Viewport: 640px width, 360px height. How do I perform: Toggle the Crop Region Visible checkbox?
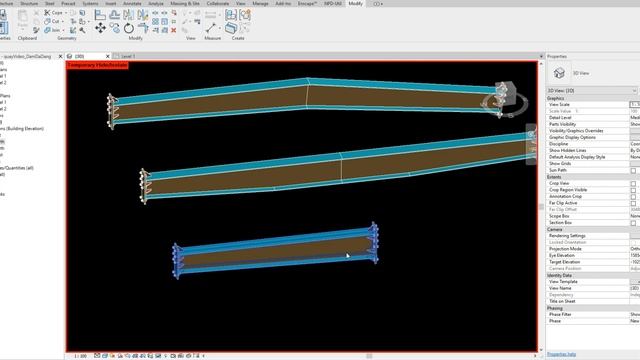pyautogui.click(x=633, y=190)
